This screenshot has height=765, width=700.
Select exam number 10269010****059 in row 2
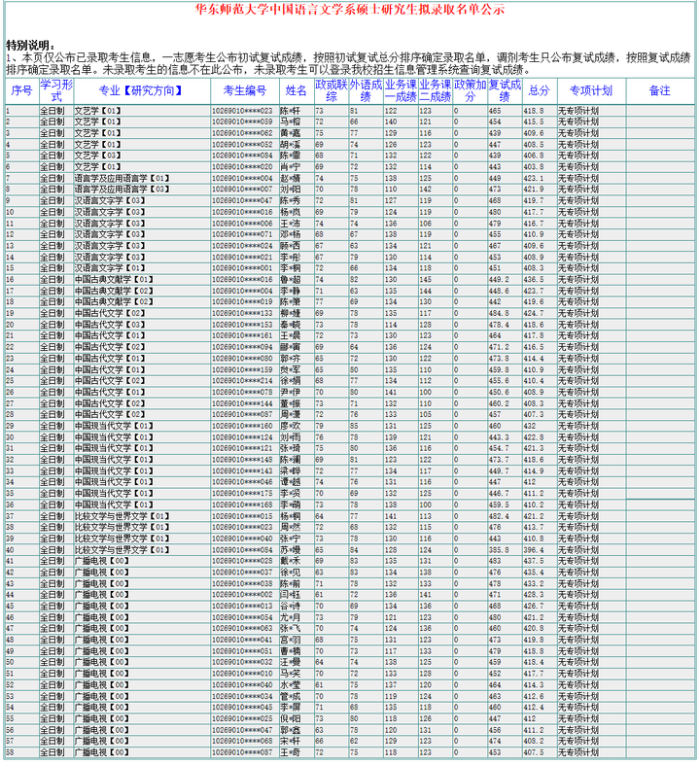[242, 122]
